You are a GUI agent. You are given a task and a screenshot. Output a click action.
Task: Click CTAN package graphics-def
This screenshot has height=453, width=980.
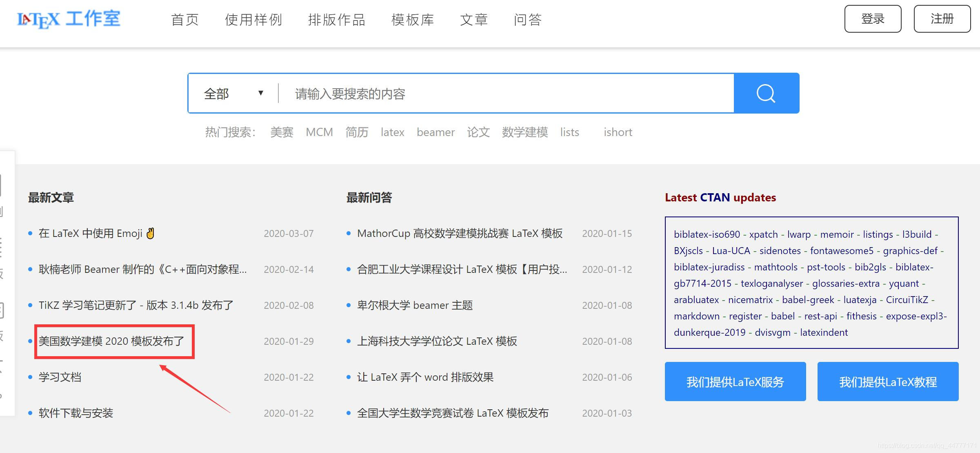pos(910,251)
